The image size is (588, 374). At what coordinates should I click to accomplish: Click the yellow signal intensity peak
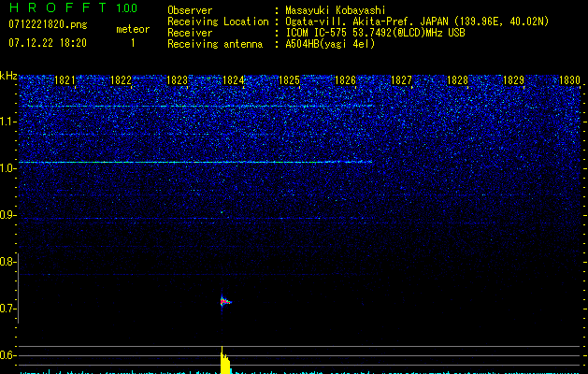225,361
